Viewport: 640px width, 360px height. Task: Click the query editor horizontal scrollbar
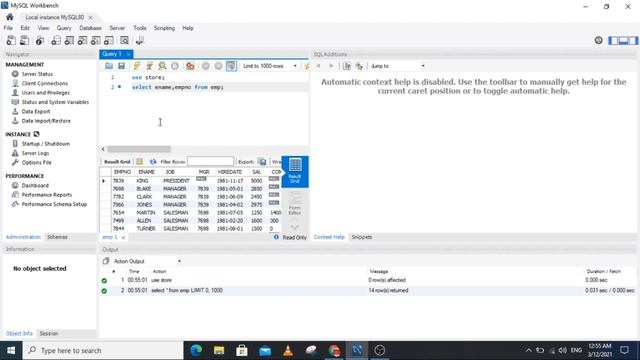coord(139,149)
